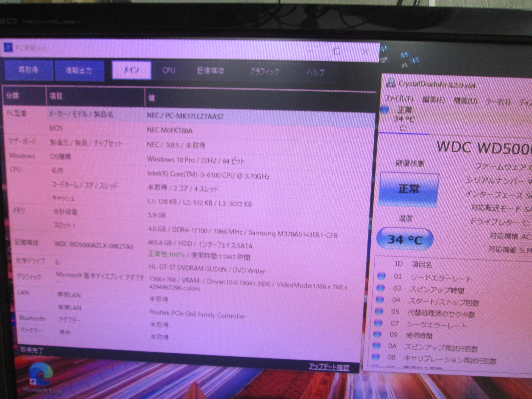Viewport: 532px width, 399px height.
Task: Click the WDC WD5000 disk model heading
Action: [484, 148]
